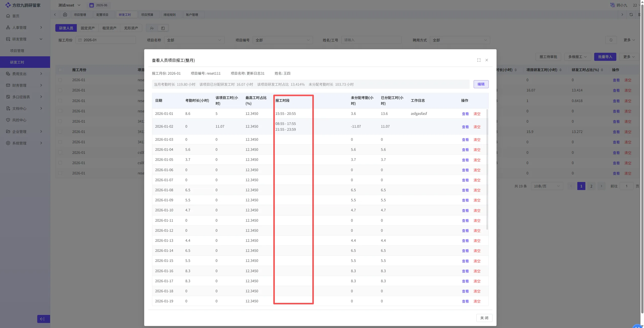Check the third 2026-01 row checkbox
The width and height of the screenshot is (644, 328).
(x=60, y=101)
